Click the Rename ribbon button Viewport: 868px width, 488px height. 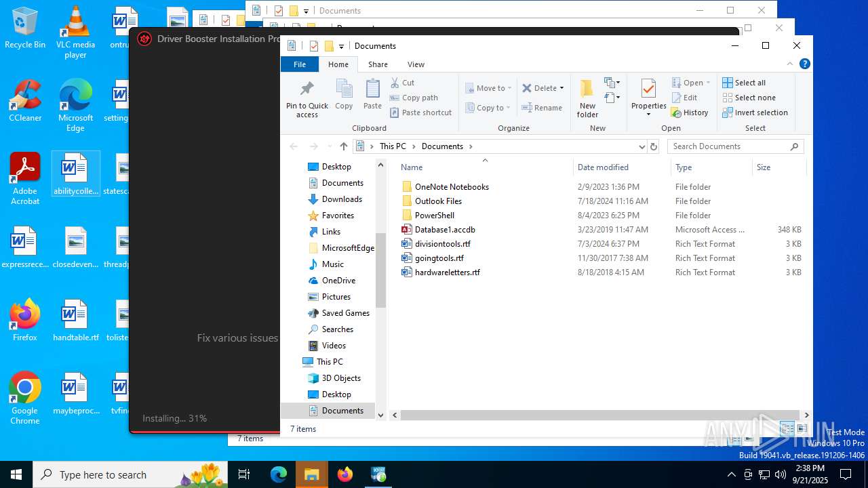542,108
